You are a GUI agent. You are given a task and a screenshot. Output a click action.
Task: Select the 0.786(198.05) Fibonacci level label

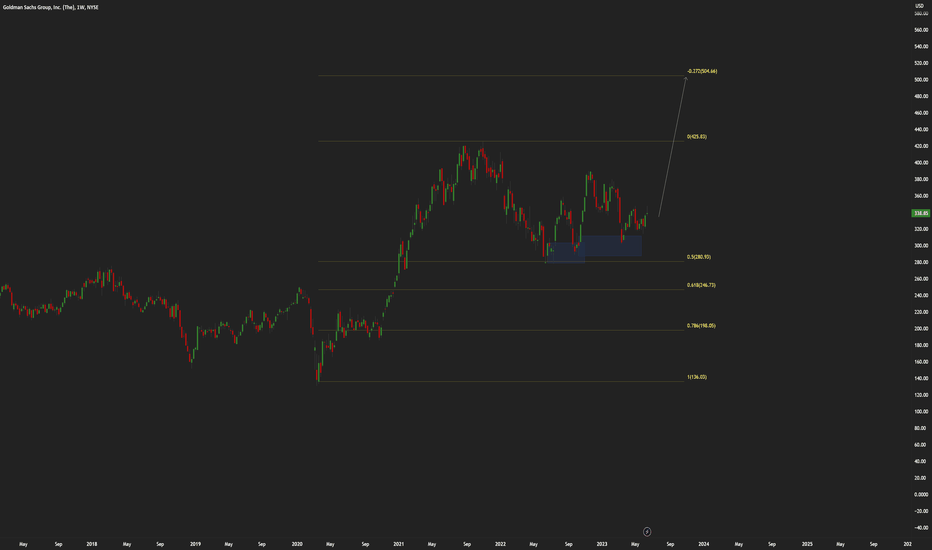pyautogui.click(x=701, y=326)
